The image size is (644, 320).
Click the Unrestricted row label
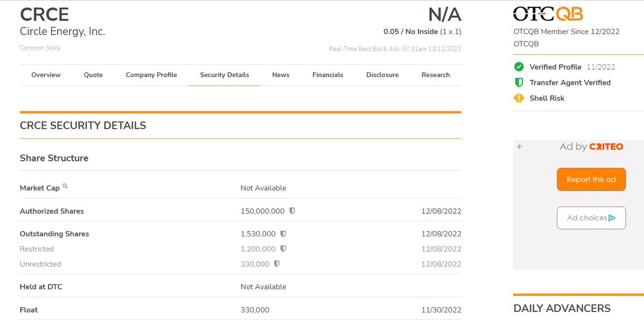40,264
